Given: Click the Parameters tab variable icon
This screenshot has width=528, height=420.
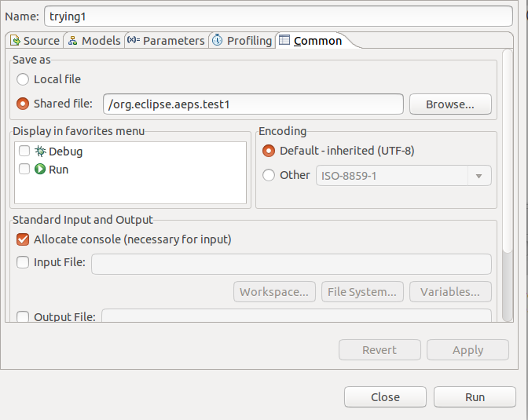Looking at the screenshot, I should coord(134,40).
